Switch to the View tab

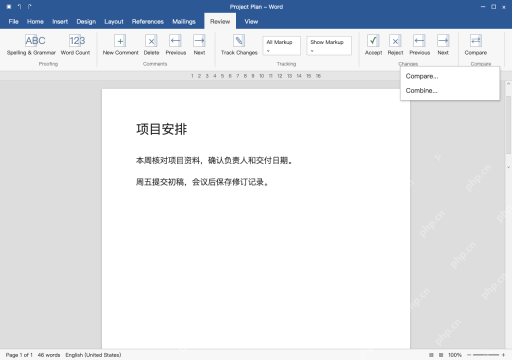pyautogui.click(x=251, y=22)
